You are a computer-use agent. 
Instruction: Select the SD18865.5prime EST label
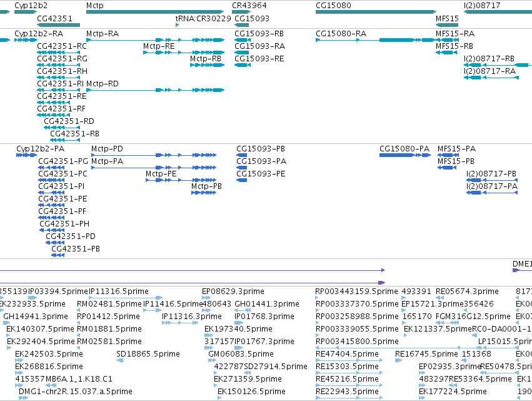click(x=148, y=354)
